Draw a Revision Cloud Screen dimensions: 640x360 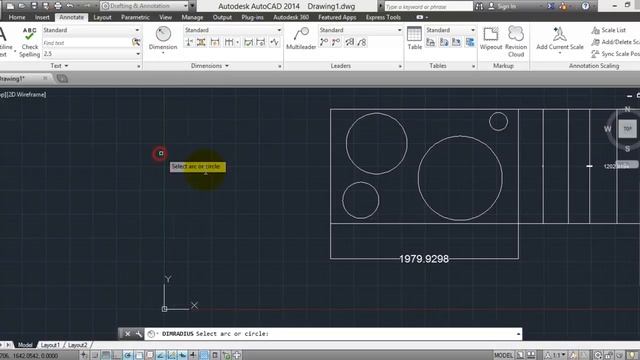click(516, 42)
